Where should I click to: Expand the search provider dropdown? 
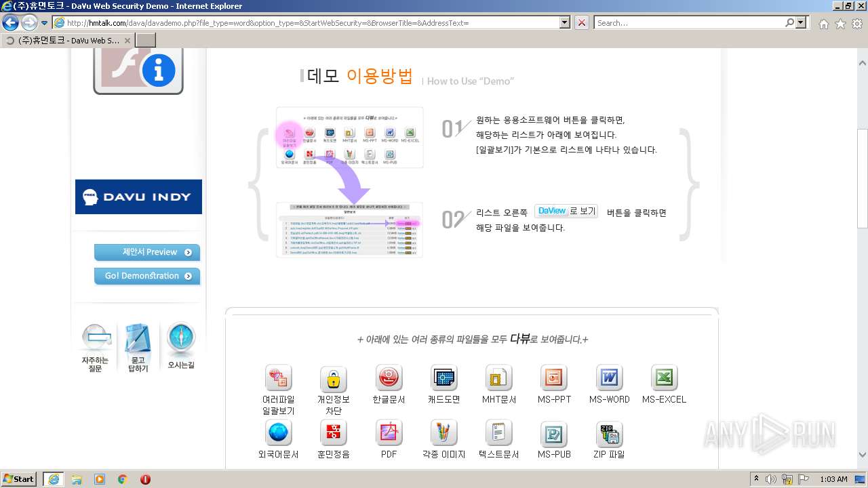click(802, 22)
